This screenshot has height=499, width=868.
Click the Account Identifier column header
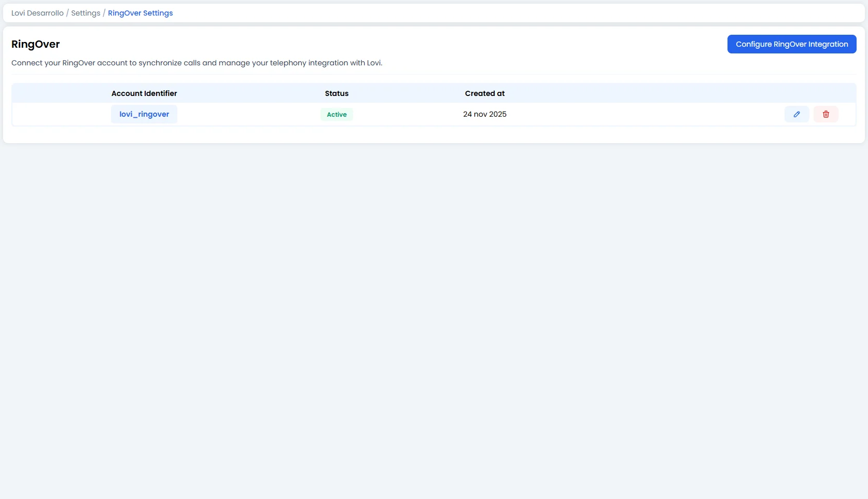coord(144,93)
